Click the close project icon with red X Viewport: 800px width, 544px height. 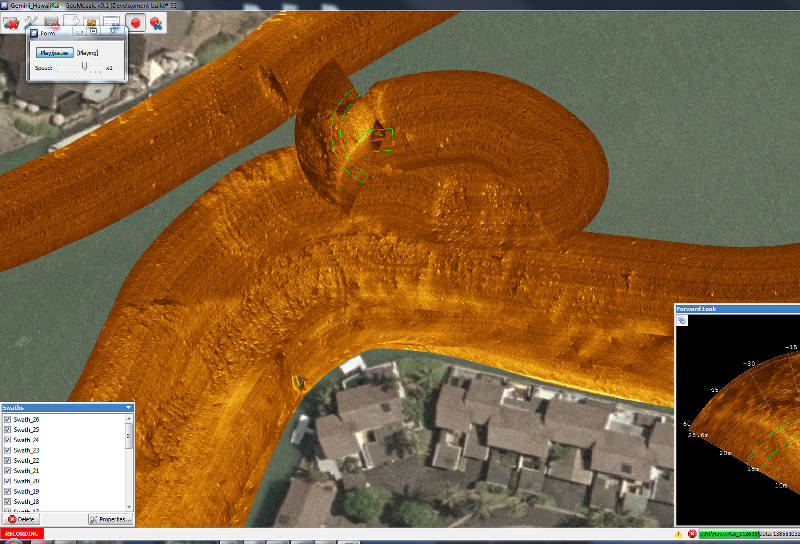click(11, 23)
